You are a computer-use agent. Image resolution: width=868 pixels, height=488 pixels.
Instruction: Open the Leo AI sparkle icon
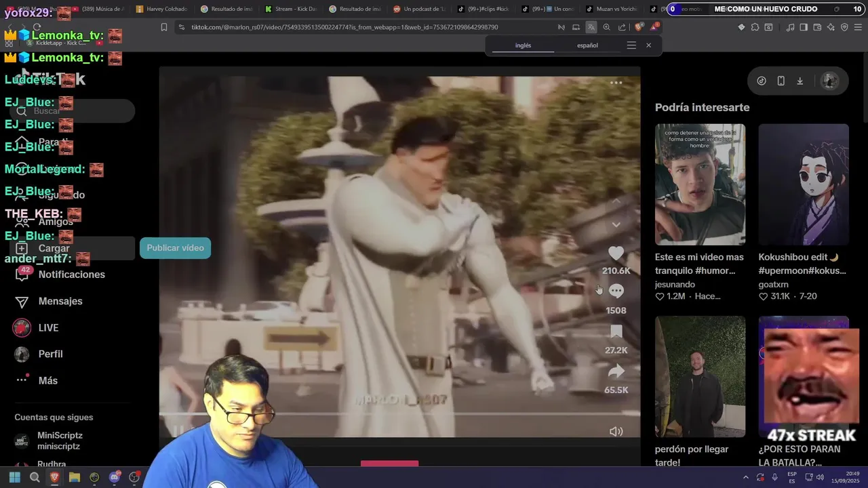(x=831, y=27)
